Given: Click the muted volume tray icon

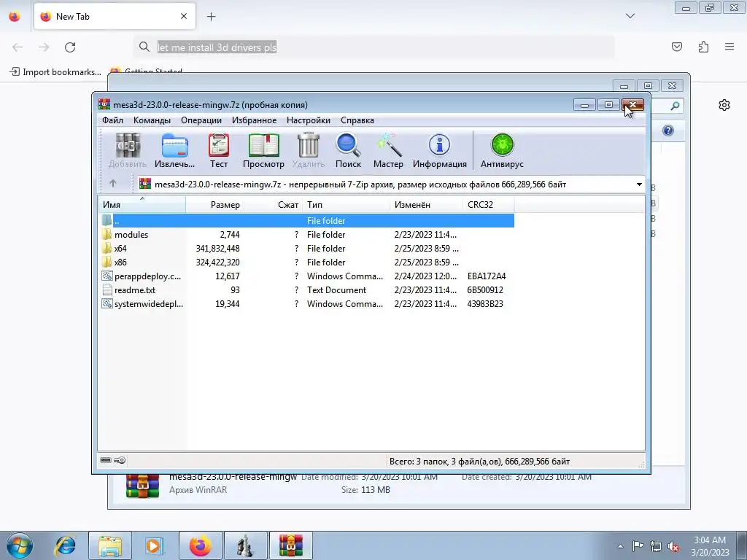Looking at the screenshot, I should click(673, 546).
